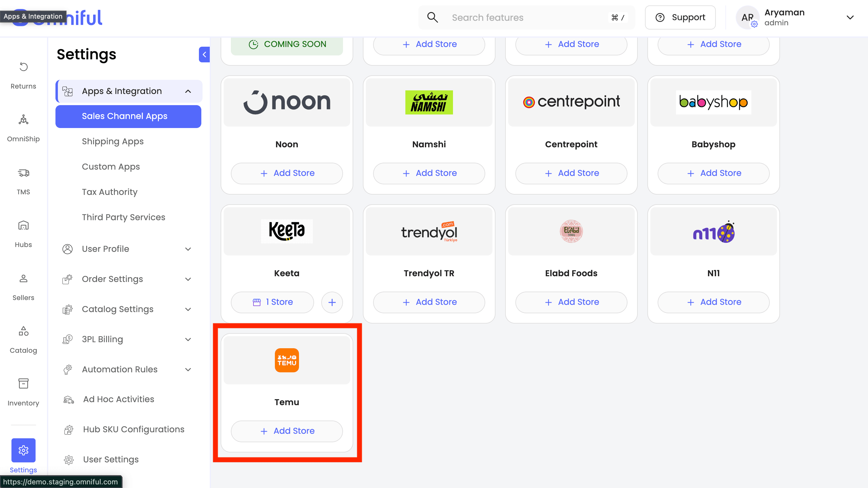Open the Returns sidebar icon
This screenshot has height=488, width=868.
coord(23,67)
